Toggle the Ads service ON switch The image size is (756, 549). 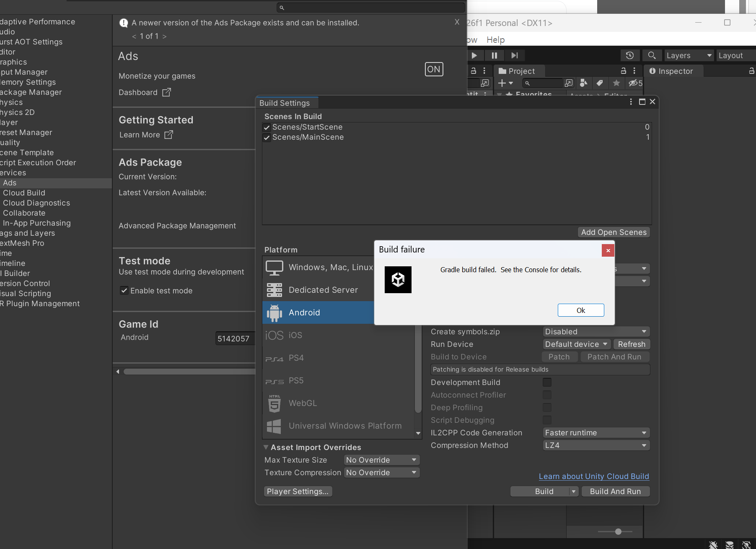click(434, 69)
